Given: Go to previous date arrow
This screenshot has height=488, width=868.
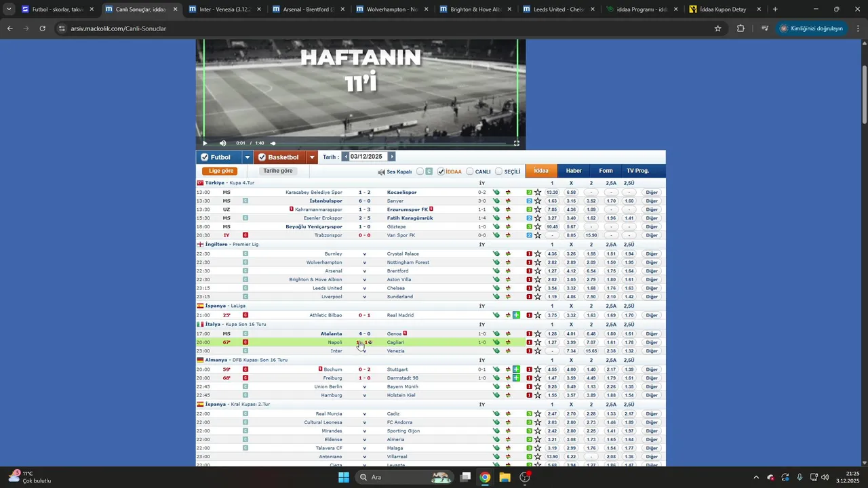Looking at the screenshot, I should coord(345,157).
